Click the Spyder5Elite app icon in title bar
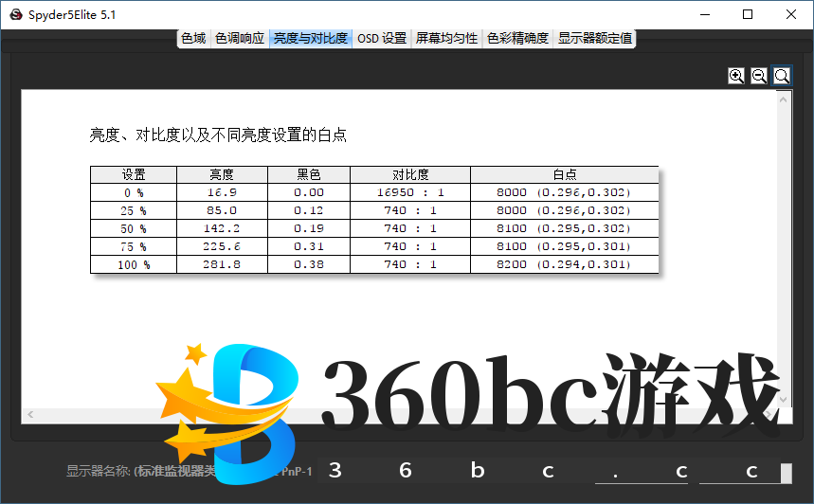 tap(15, 14)
